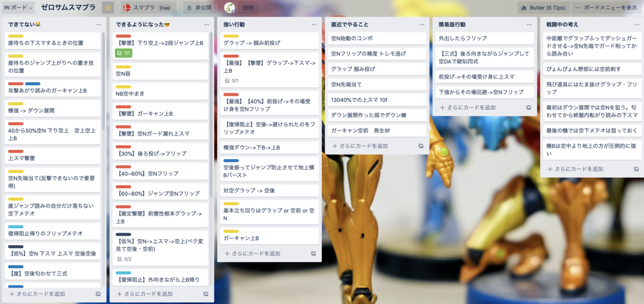The image size is (644, 304).
Task: Click blue label on 攻撃あがり読みのガーキャン上B card
Action: tap(33, 84)
